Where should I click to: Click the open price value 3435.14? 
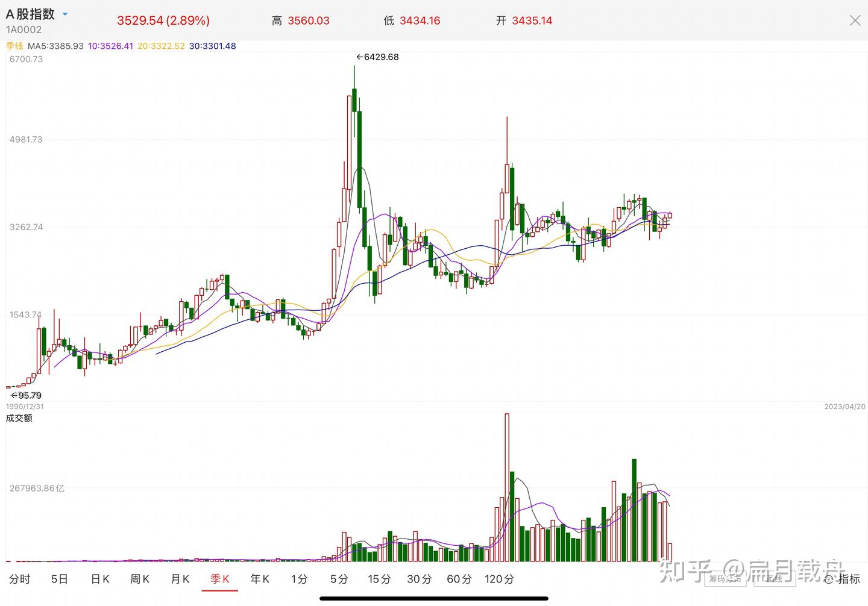(x=532, y=20)
